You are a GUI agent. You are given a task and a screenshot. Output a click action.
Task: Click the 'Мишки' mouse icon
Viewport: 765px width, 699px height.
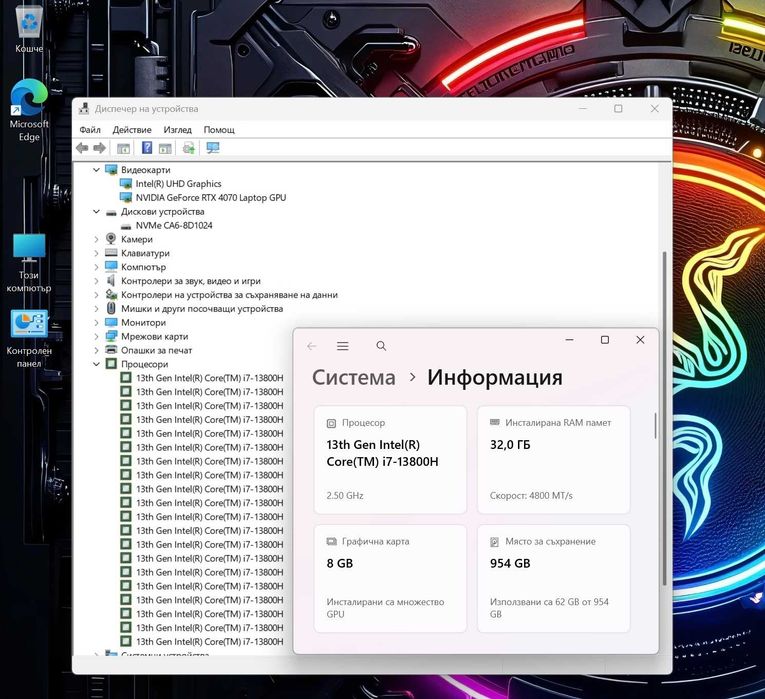tap(111, 308)
